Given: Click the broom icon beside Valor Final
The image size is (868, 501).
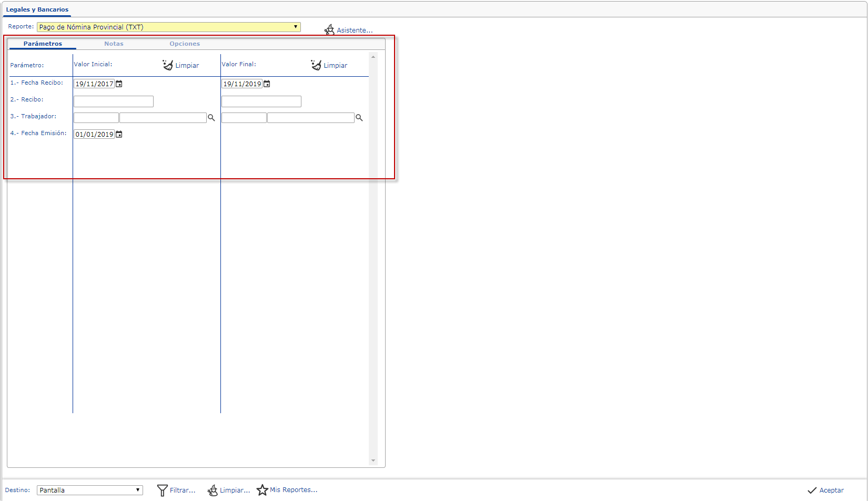Looking at the screenshot, I should pos(316,65).
